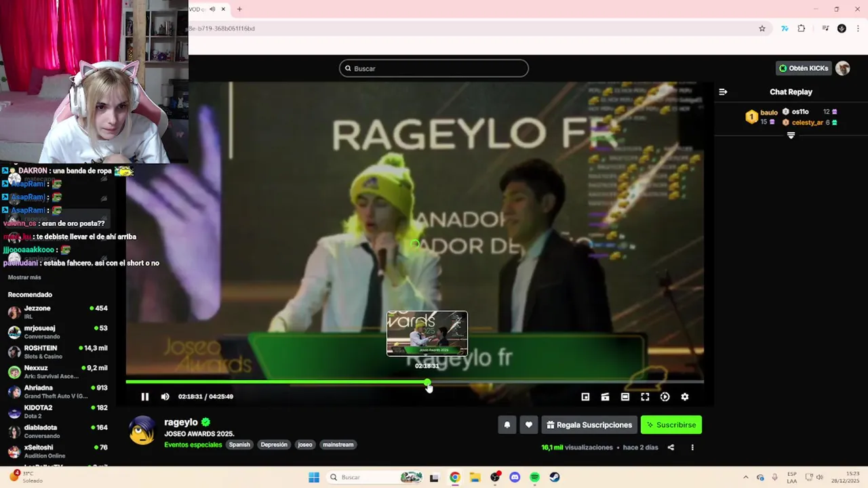Follow rageylo with the heart button
The width and height of the screenshot is (868, 488).
[x=529, y=425]
